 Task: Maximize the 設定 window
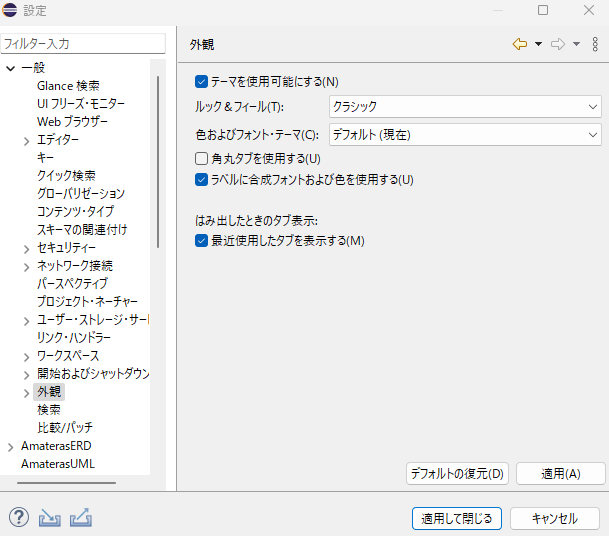point(543,10)
